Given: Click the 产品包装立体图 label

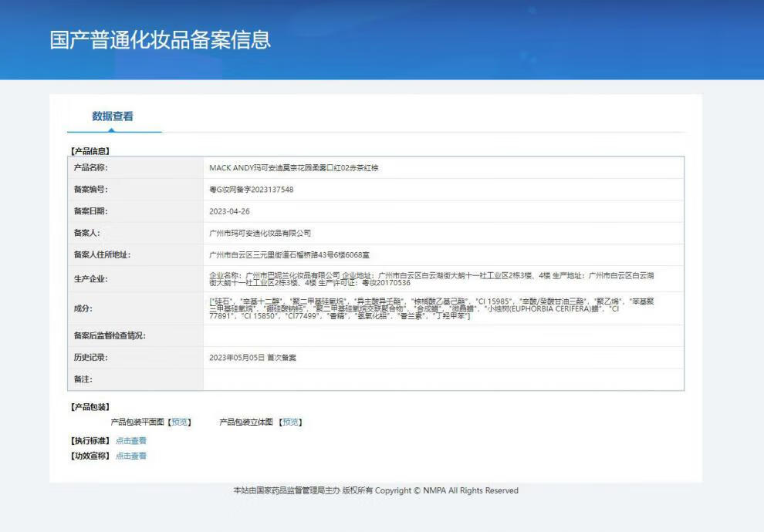Looking at the screenshot, I should pyautogui.click(x=246, y=422).
